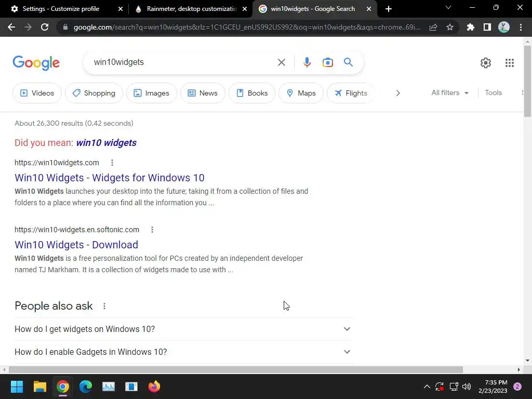Expand How do I enable Gadgets question
The height and width of the screenshot is (399, 532).
[184, 352]
